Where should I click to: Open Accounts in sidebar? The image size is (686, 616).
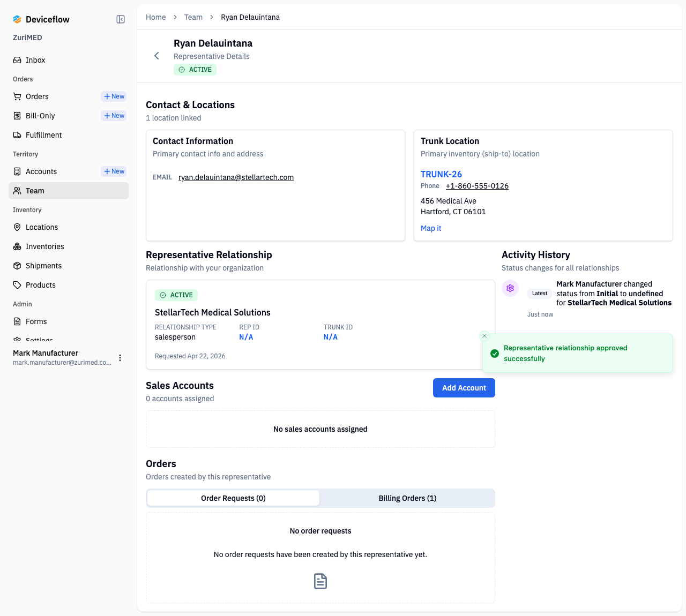coord(41,171)
